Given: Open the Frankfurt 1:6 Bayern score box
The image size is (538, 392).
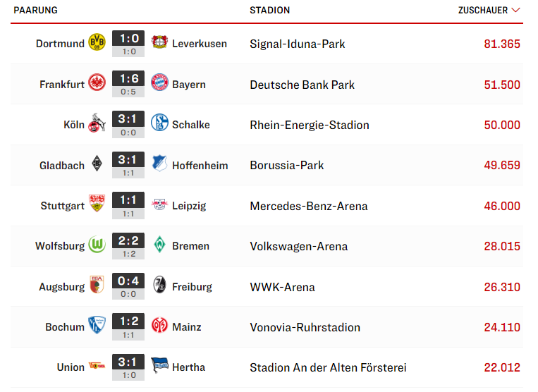Looking at the screenshot, I should 128,84.
